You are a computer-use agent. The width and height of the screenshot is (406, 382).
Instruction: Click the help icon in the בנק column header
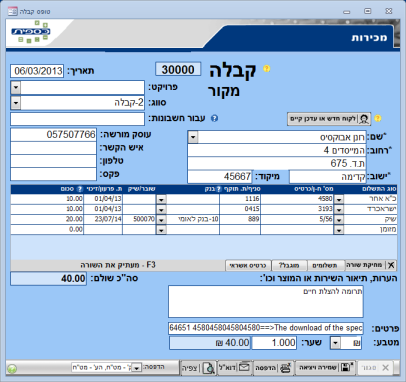(219, 189)
